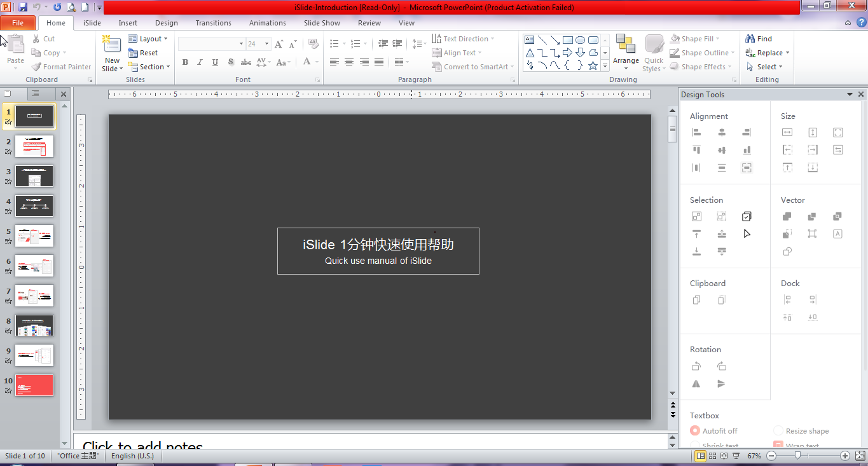Save the presentation from Quick Access
Image resolution: width=868 pixels, height=466 pixels.
point(23,8)
